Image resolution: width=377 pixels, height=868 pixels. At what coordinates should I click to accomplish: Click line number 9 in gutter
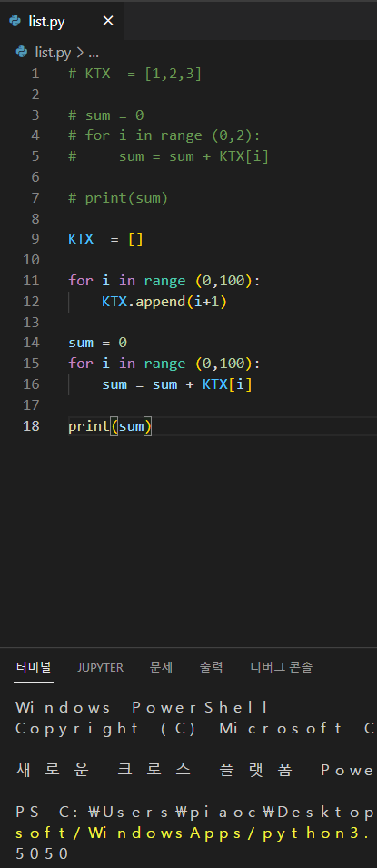click(x=35, y=239)
